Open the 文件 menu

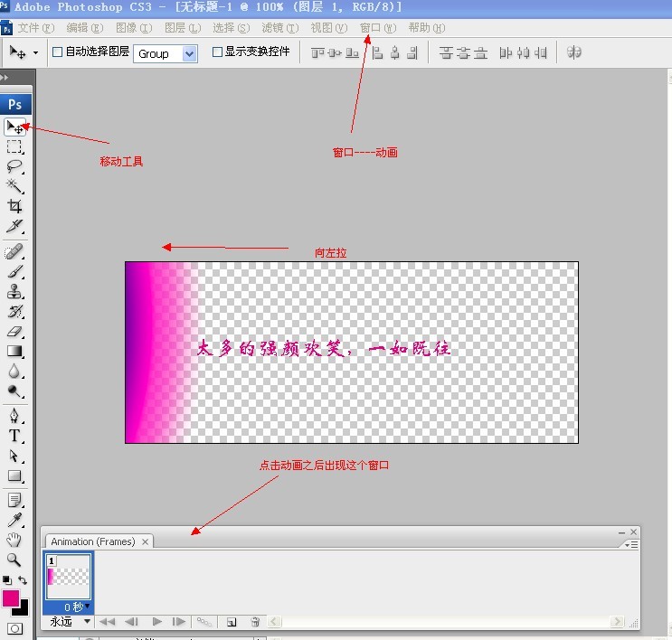(x=35, y=28)
